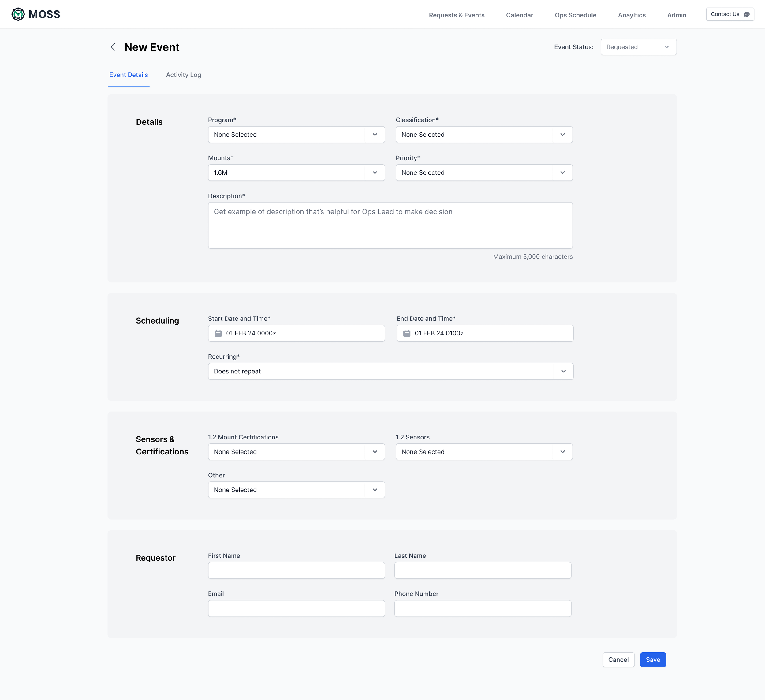Switch to the Activity Log tab
Viewport: 765px width, 700px height.
[x=183, y=75]
